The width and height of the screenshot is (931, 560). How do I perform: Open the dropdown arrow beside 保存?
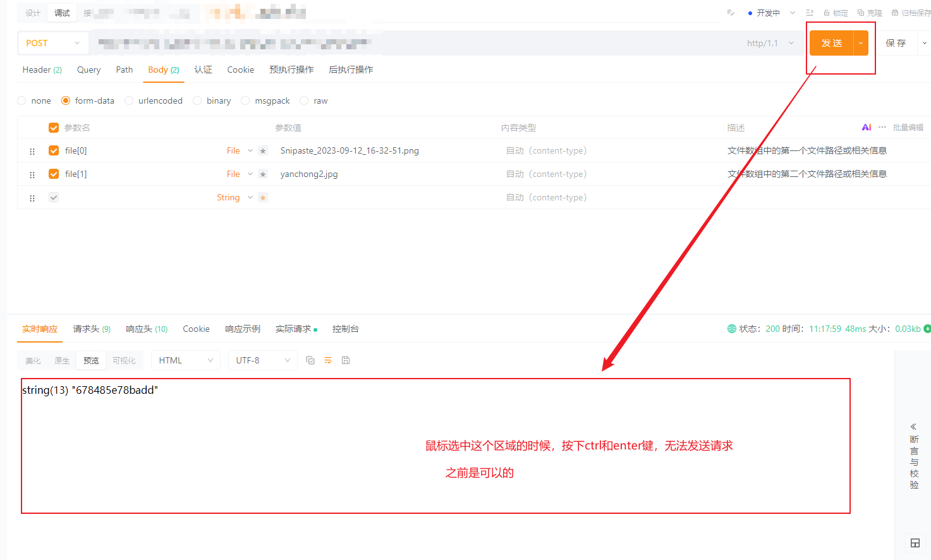click(x=924, y=43)
